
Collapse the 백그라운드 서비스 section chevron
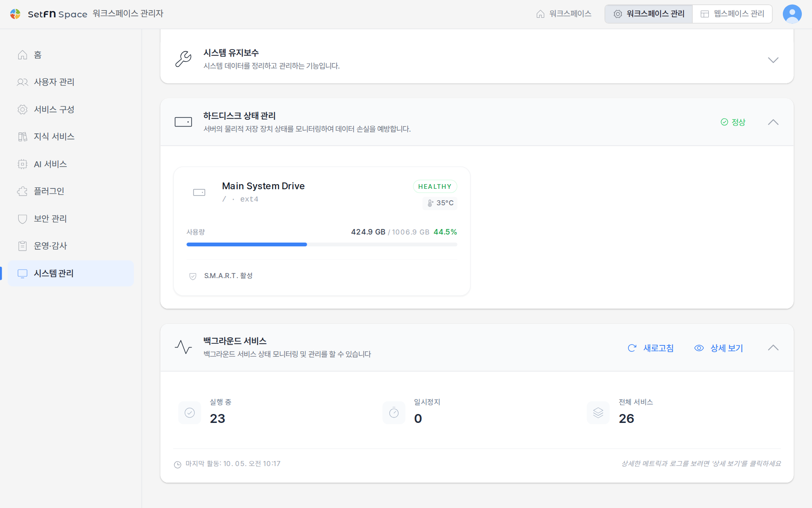click(773, 348)
